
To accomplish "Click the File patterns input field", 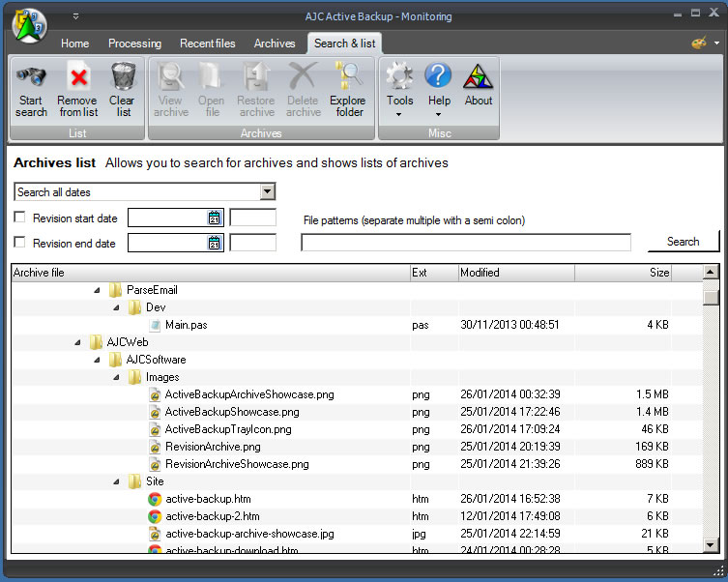I will pos(466,243).
